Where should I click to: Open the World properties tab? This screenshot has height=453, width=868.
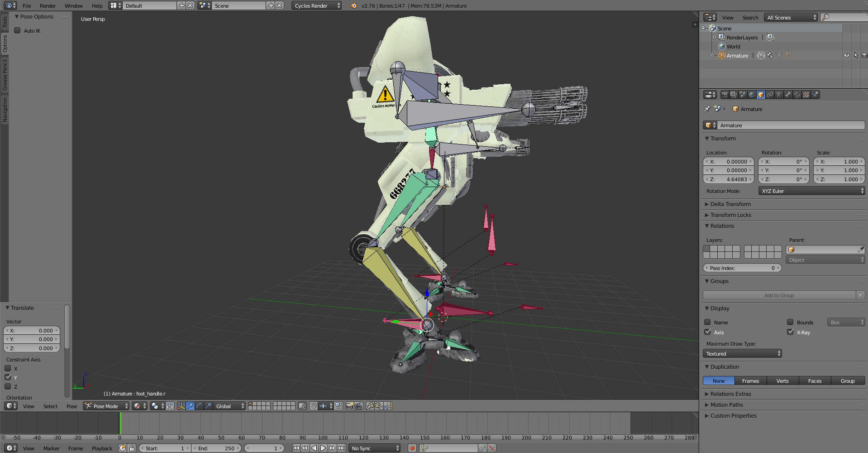pos(752,95)
